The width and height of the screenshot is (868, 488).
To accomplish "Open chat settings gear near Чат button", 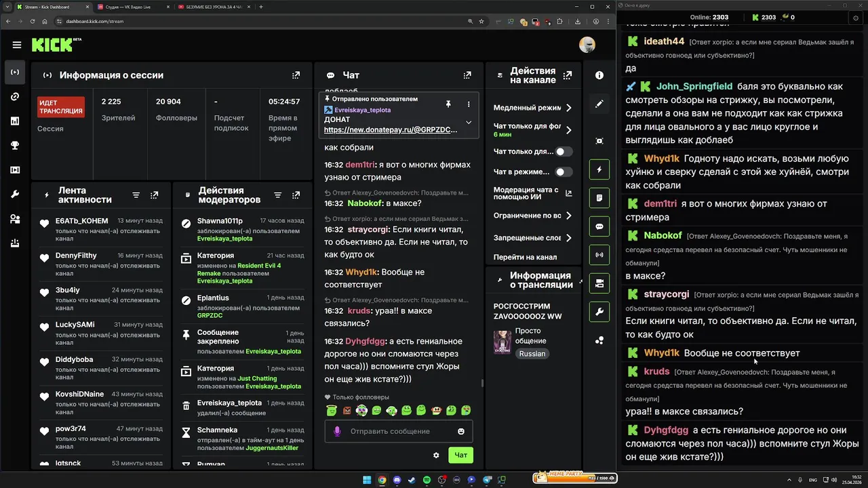I will (x=436, y=455).
